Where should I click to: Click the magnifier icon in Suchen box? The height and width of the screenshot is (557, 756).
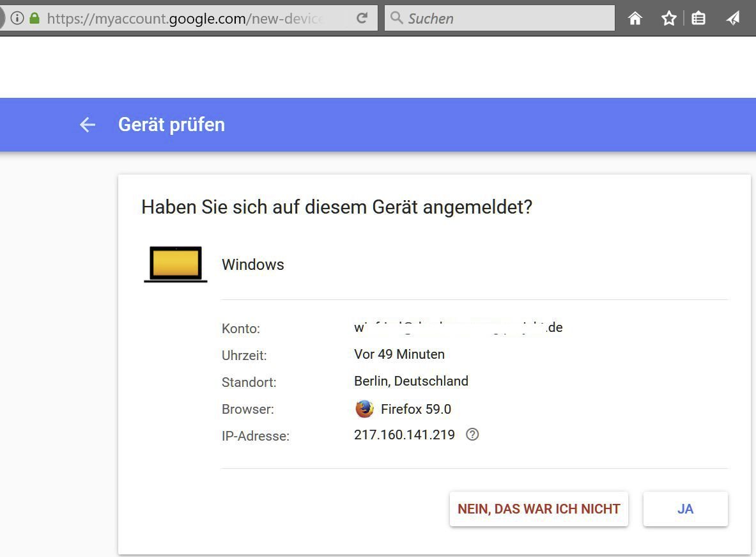(397, 18)
